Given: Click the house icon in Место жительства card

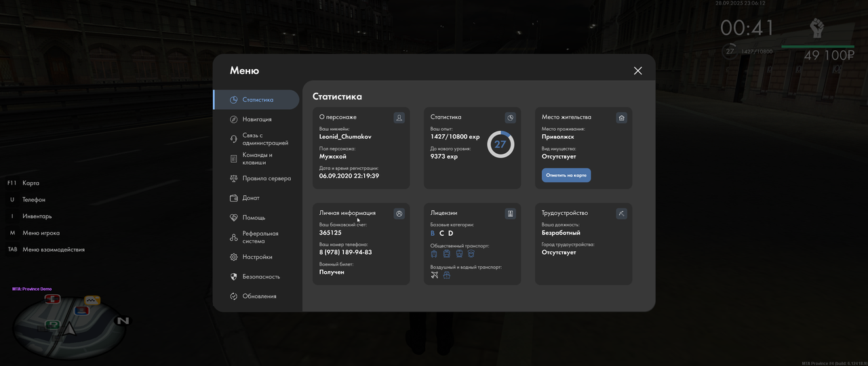Looking at the screenshot, I should [x=622, y=117].
